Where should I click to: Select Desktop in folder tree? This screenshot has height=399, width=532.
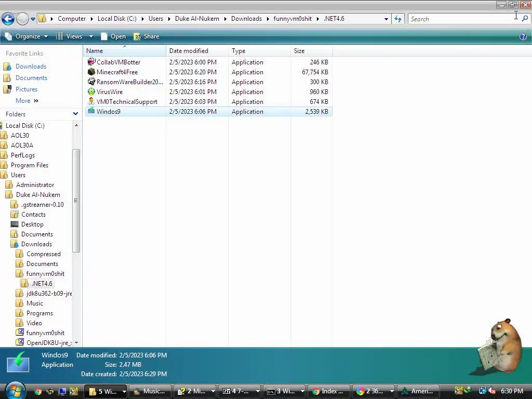coord(32,224)
